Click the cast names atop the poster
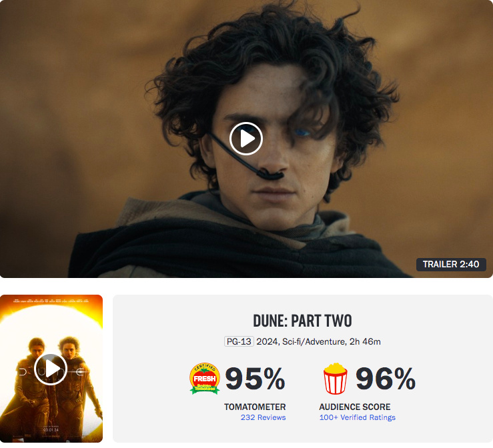The image size is (493, 448). click(x=51, y=301)
